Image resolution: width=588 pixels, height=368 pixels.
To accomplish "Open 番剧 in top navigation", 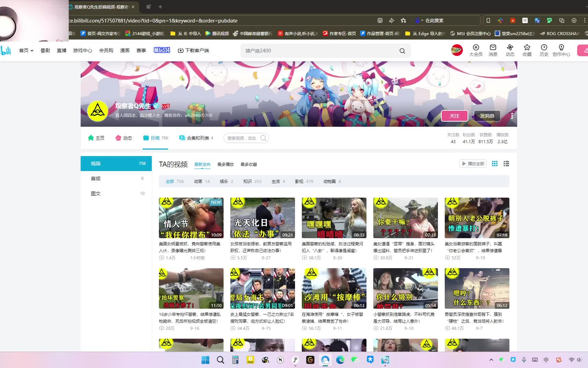I will pos(45,50).
